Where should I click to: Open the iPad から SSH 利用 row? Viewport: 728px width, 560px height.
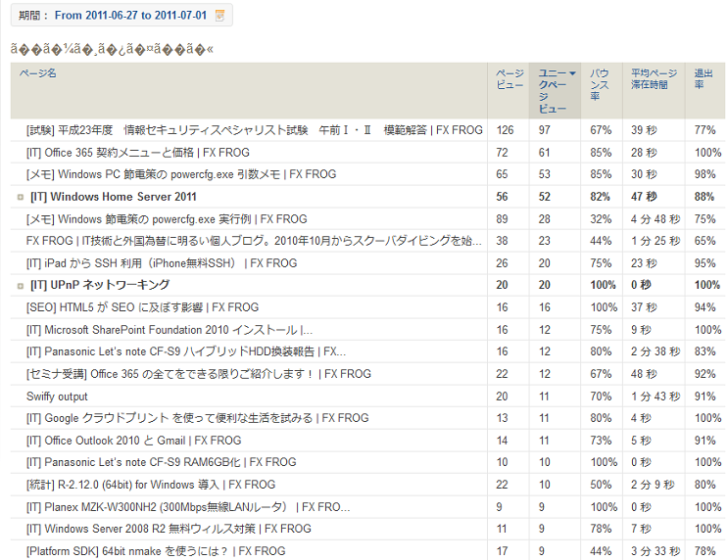(x=161, y=263)
